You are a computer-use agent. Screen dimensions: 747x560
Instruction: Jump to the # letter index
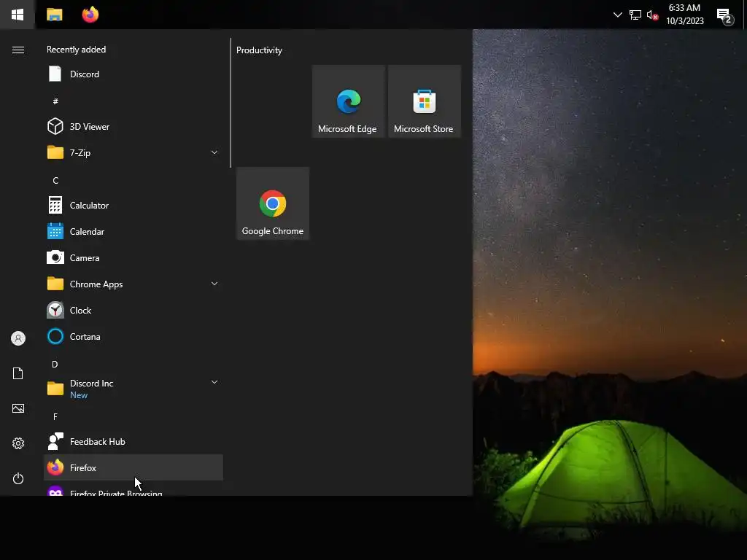55,101
